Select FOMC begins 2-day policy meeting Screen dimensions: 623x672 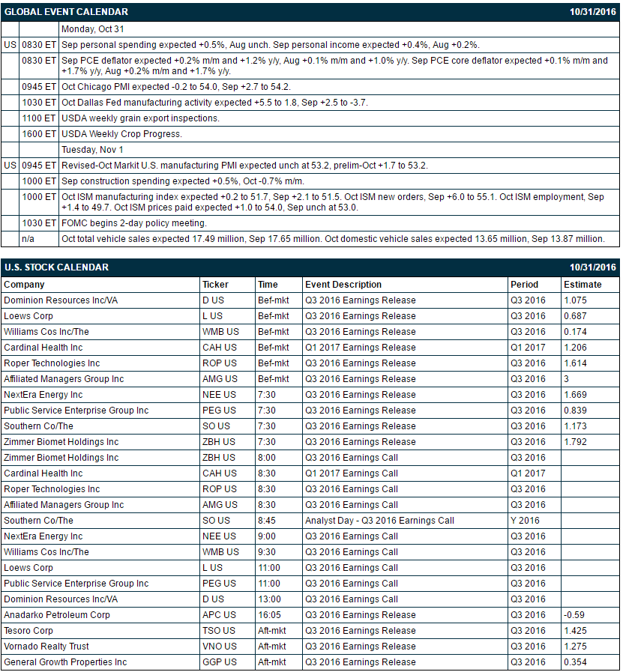[x=134, y=223]
